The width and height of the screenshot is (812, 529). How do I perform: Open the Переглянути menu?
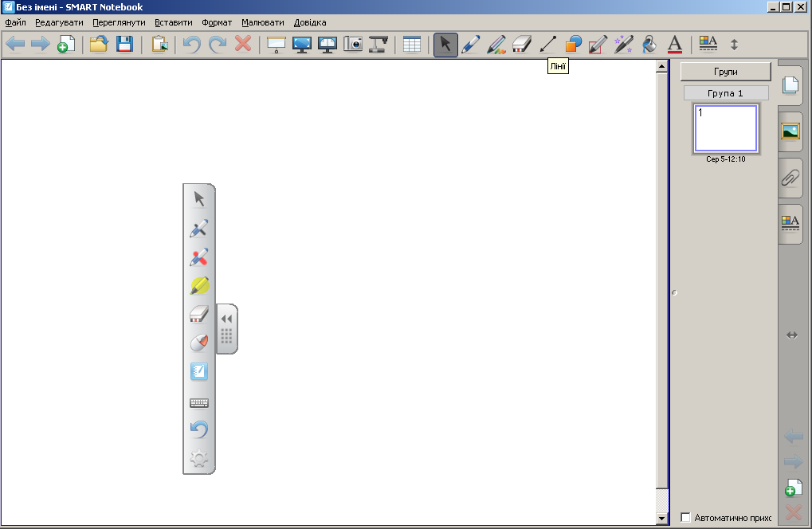coord(119,22)
